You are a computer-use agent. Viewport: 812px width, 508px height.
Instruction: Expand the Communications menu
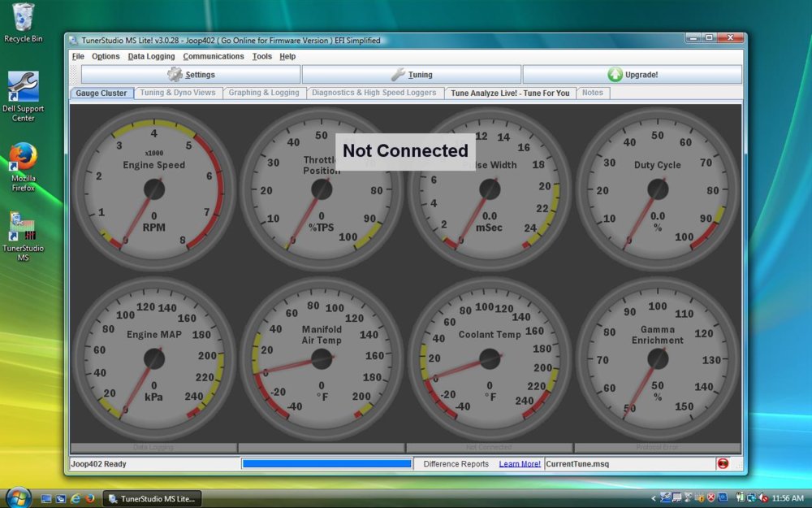click(214, 56)
